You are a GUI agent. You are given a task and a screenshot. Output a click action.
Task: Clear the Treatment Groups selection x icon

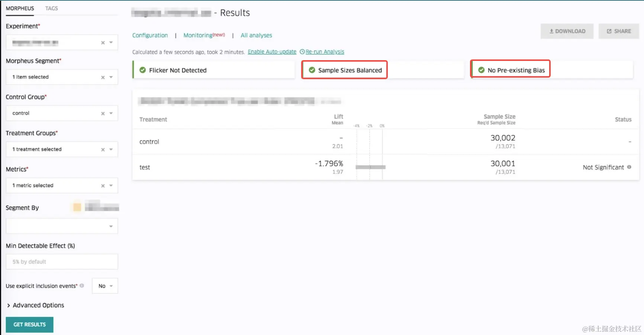coord(103,149)
